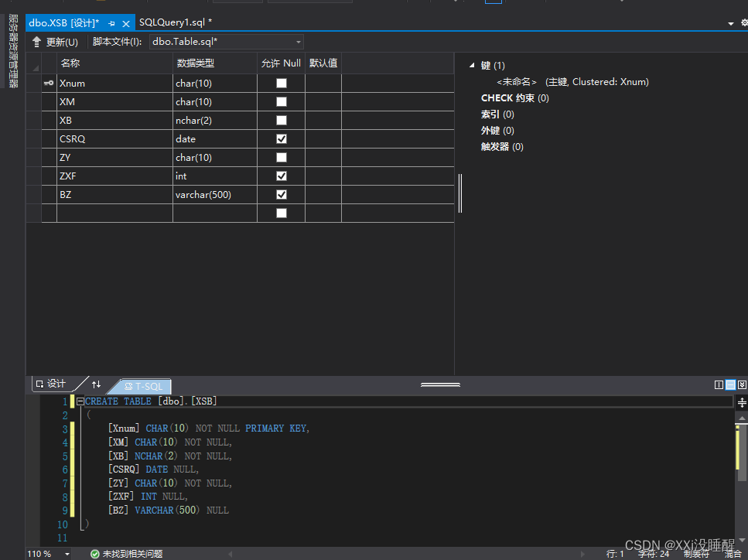Click the XM name cell
The height and width of the screenshot is (560, 748).
pyautogui.click(x=114, y=101)
